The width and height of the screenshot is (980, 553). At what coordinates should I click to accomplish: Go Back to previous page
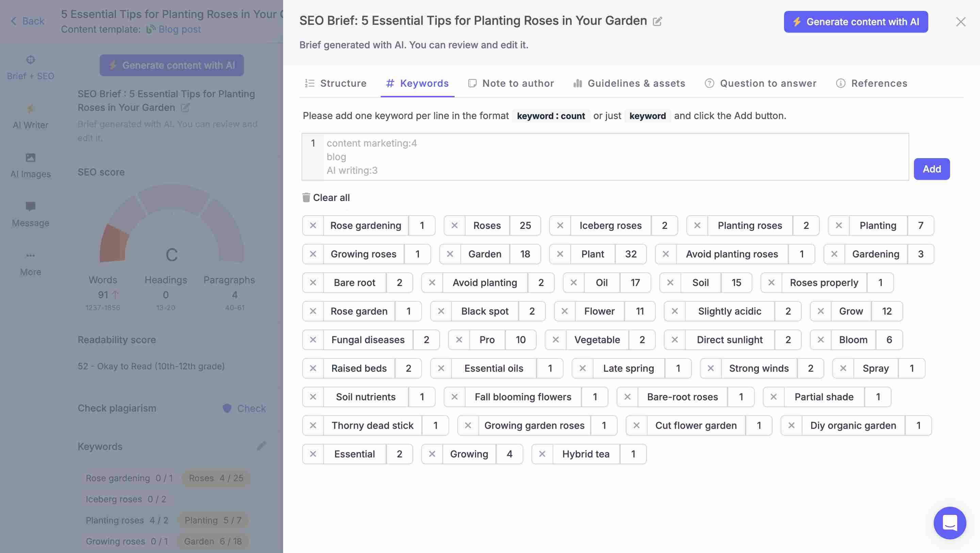click(x=27, y=21)
